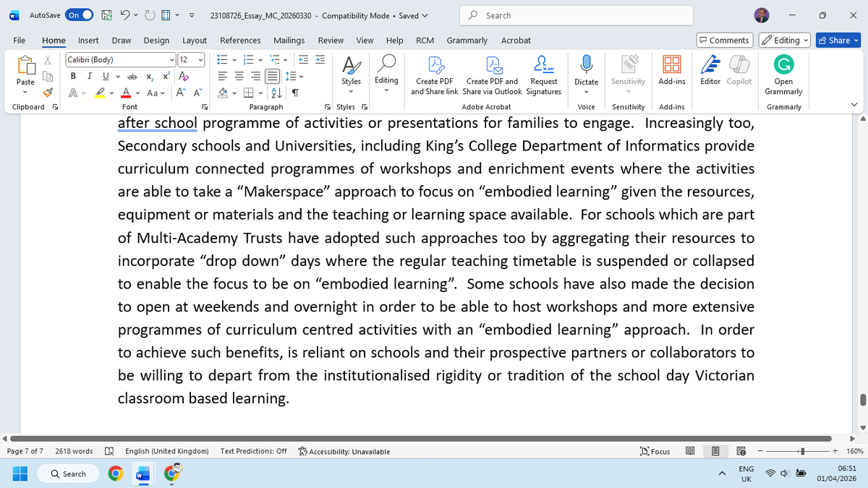This screenshot has width=868, height=488.
Task: Toggle Italic formatting
Action: click(89, 76)
